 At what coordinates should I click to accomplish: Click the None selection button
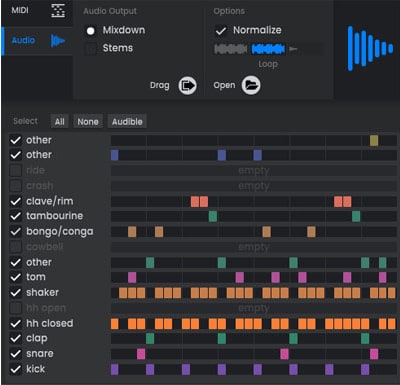(x=88, y=122)
